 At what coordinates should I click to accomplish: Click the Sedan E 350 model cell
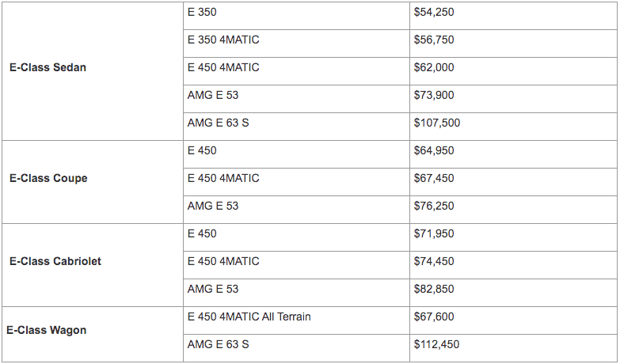(297, 16)
